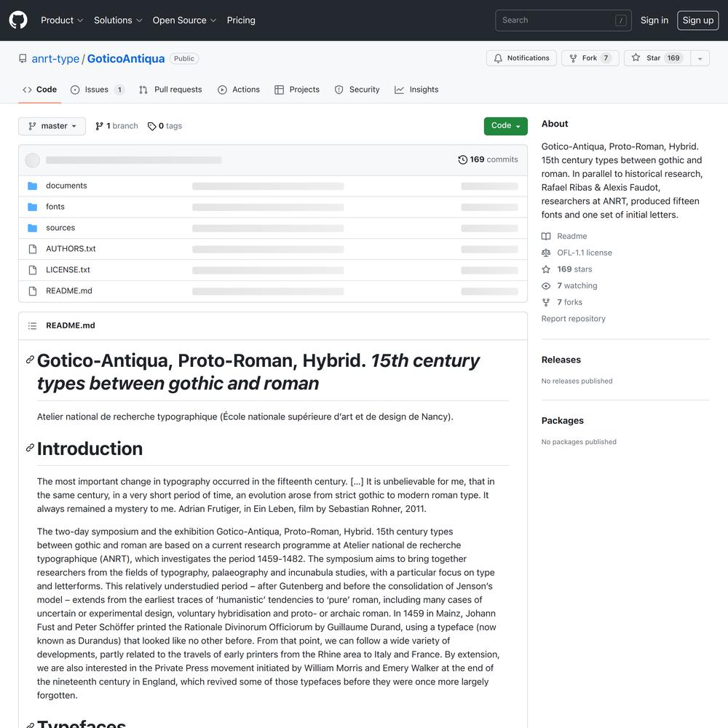This screenshot has width=728, height=728.
Task: Click the sources folder icon
Action: (x=33, y=228)
